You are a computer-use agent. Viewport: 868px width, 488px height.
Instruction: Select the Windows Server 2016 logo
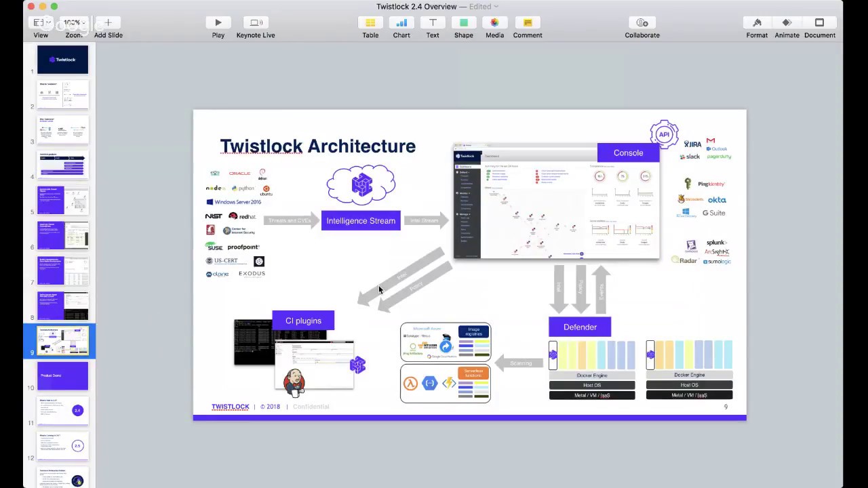point(234,202)
